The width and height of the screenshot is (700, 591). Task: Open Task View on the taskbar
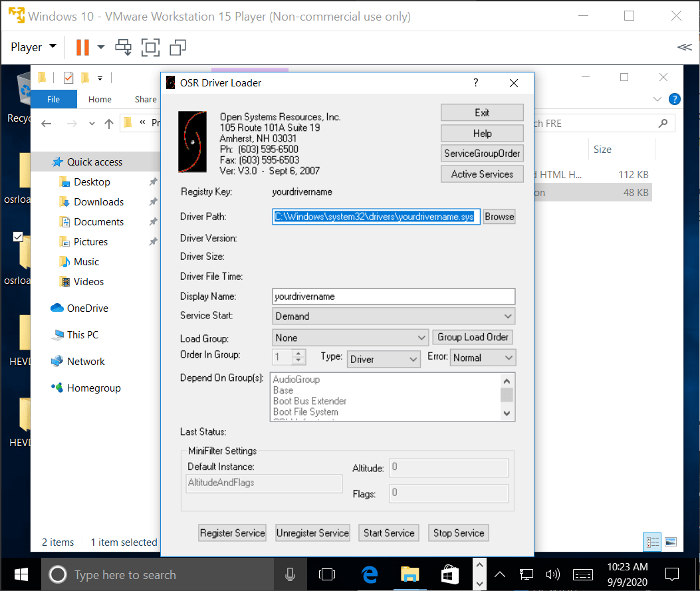tap(327, 574)
